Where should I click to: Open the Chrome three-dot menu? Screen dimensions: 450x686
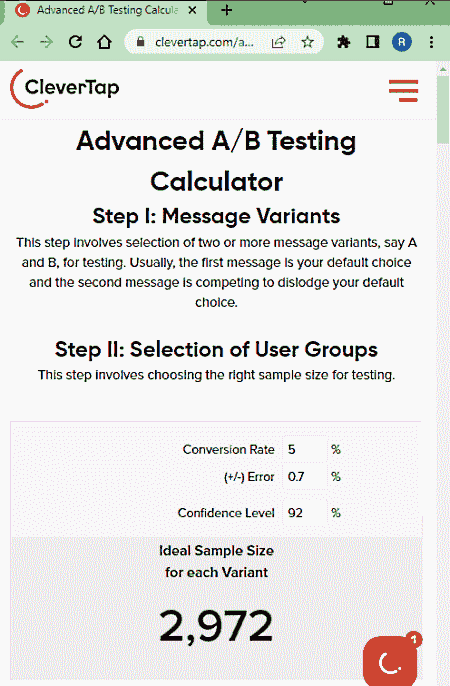click(x=431, y=42)
